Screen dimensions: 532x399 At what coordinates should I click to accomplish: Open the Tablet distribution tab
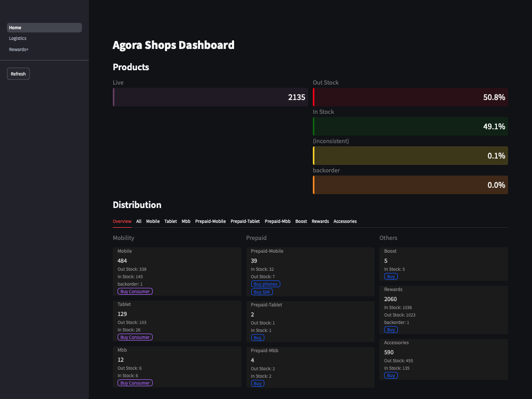point(171,221)
